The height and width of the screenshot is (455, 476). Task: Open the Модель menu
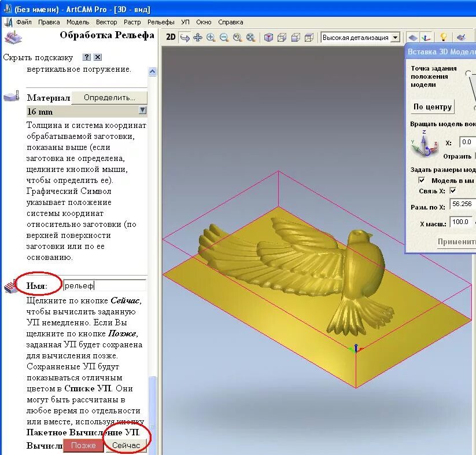click(78, 22)
